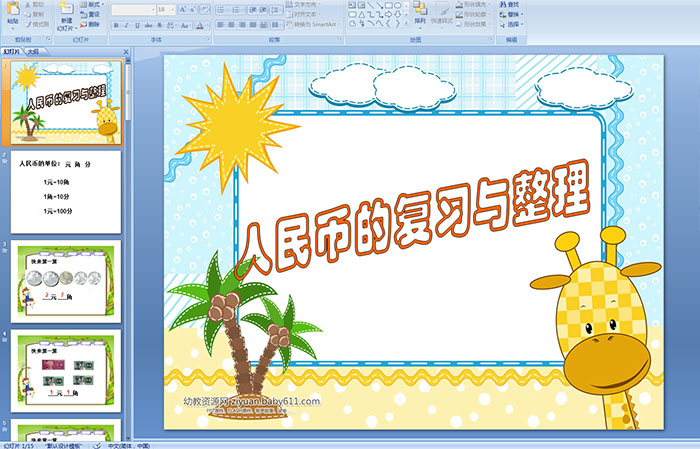Viewport: 700px width, 449px height.
Task: Open the font size dropdown showing 18
Action: pos(172,9)
